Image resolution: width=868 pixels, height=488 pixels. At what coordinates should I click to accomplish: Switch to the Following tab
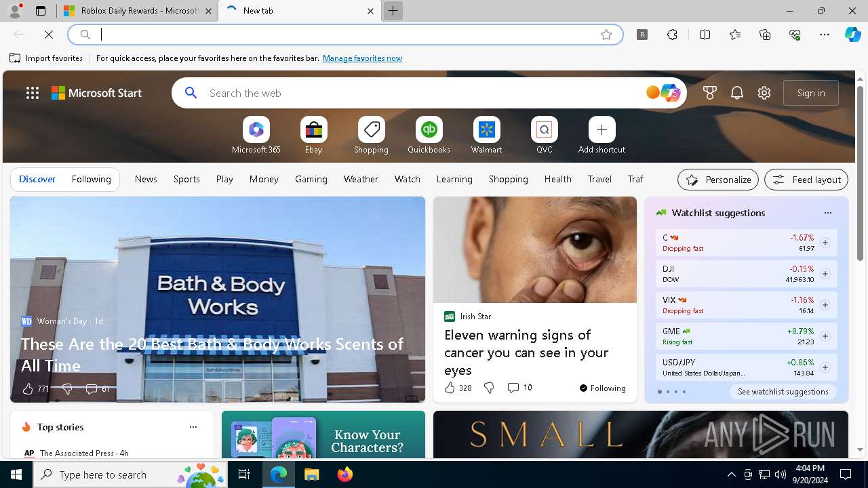coord(91,179)
